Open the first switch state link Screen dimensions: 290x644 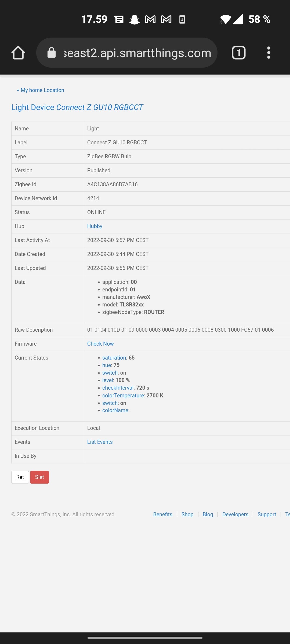pos(110,373)
